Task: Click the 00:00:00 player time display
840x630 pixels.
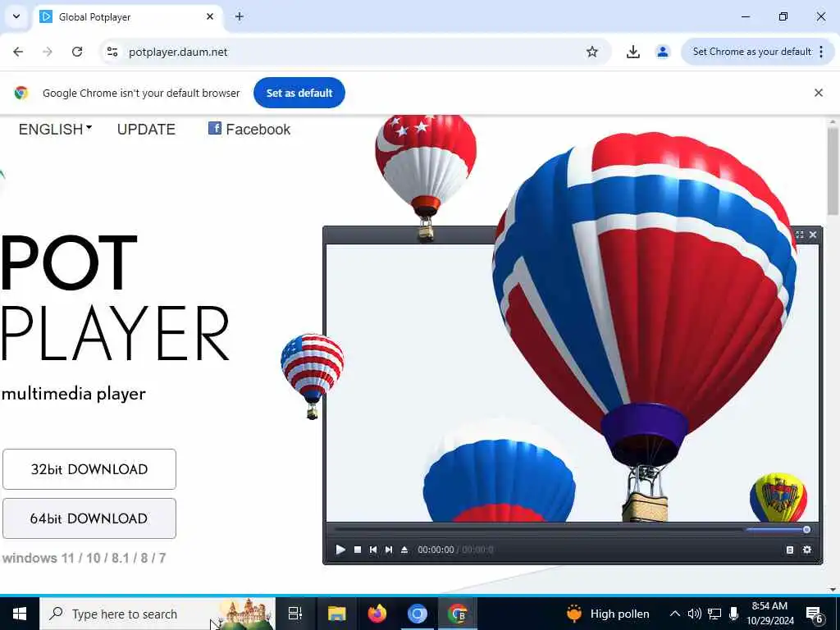Action: pos(436,550)
